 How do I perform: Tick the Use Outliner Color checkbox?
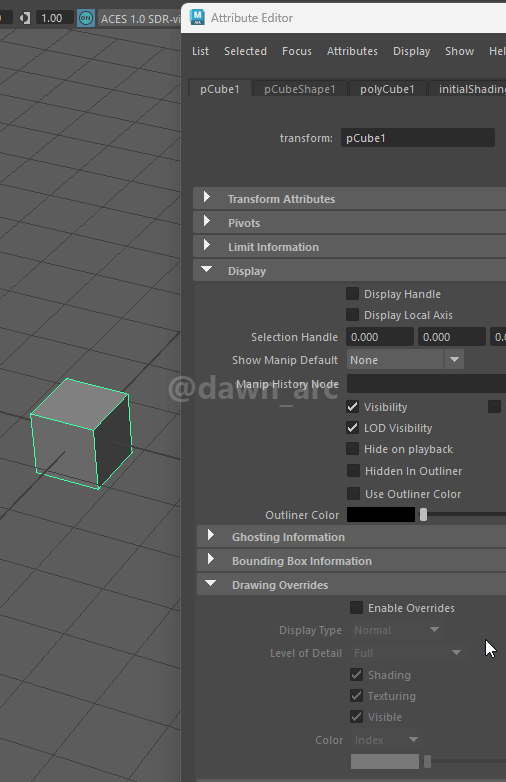pyautogui.click(x=353, y=494)
